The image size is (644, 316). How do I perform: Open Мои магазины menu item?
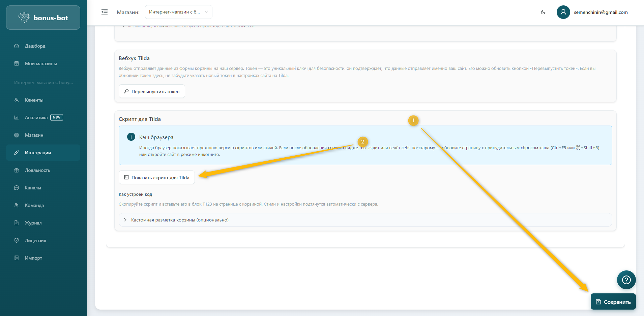41,63
